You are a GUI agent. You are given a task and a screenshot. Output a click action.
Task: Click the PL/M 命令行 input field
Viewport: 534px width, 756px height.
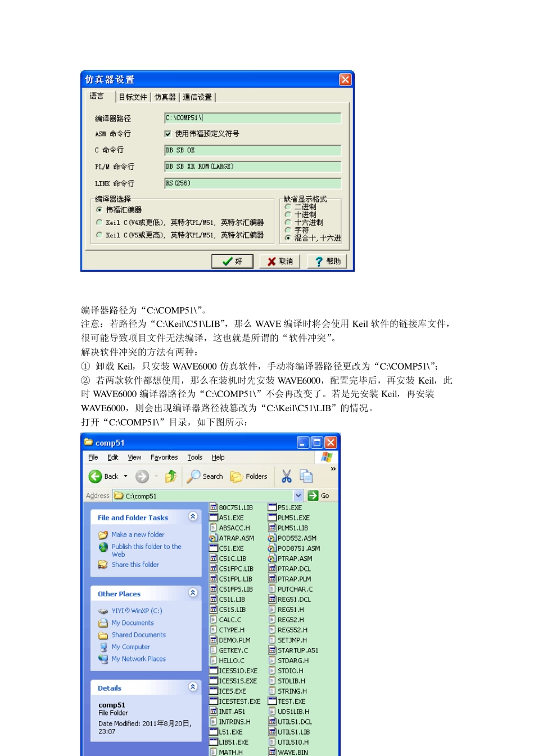253,166
